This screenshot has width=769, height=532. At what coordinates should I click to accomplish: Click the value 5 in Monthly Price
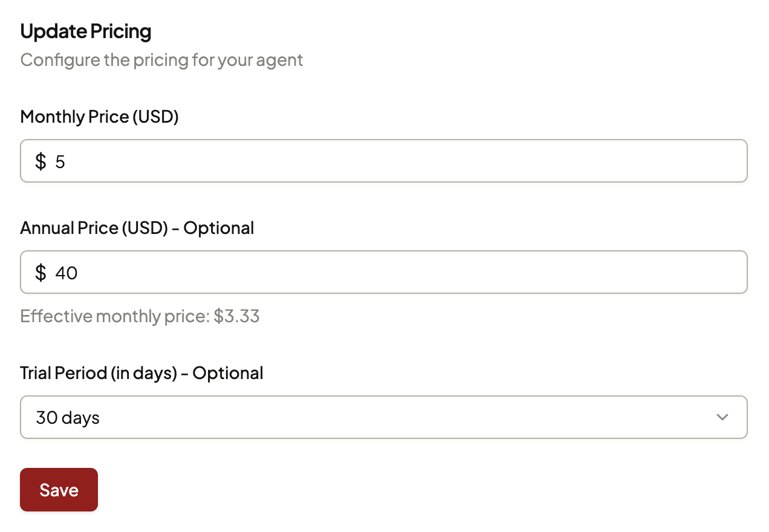(x=60, y=161)
